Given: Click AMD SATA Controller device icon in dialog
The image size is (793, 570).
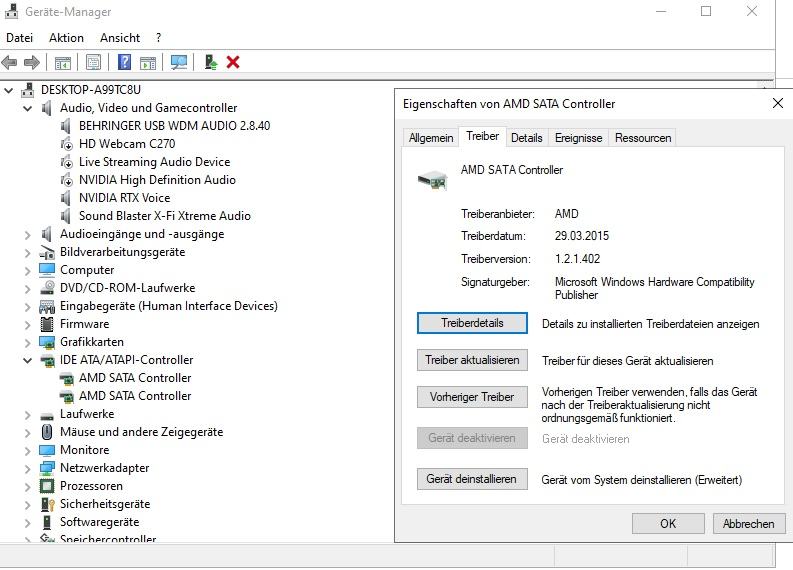Looking at the screenshot, I should point(432,180).
